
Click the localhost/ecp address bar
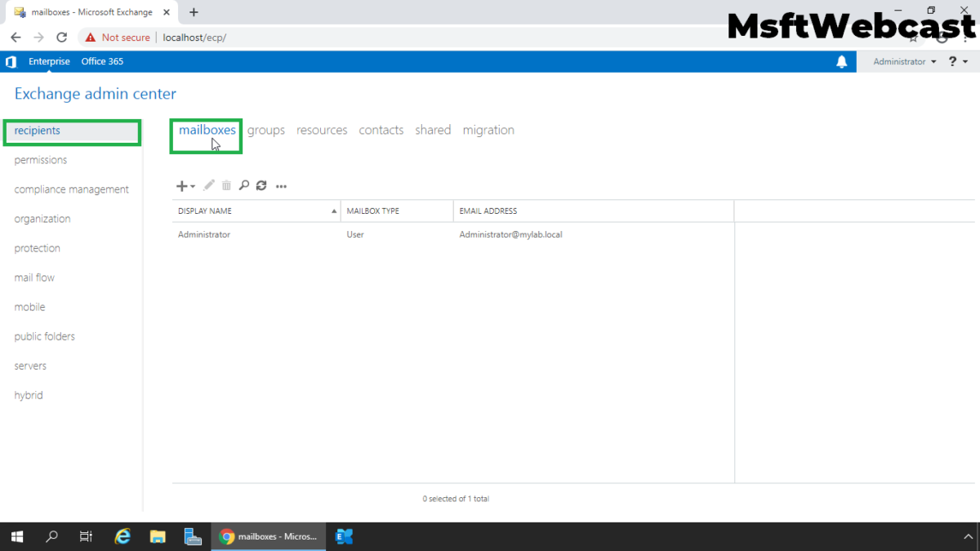(x=194, y=37)
